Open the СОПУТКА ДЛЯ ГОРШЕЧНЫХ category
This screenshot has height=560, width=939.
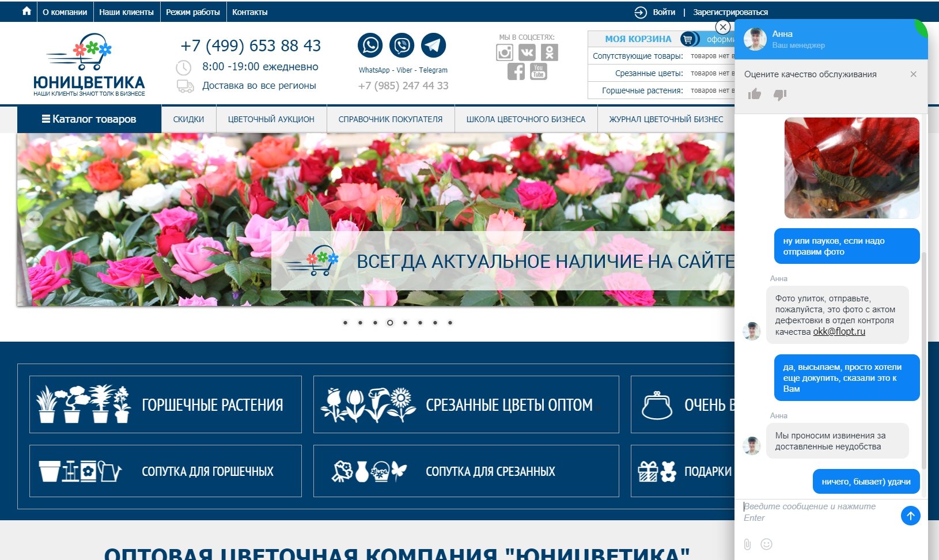tap(165, 471)
